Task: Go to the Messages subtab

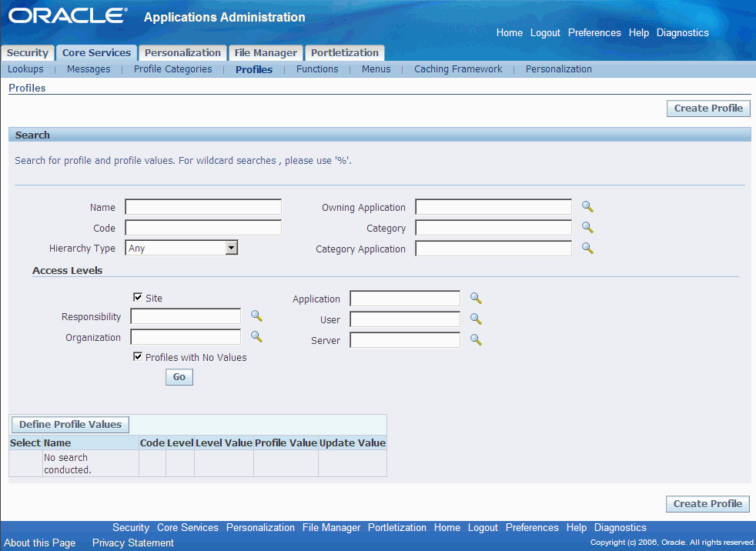Action: point(89,69)
